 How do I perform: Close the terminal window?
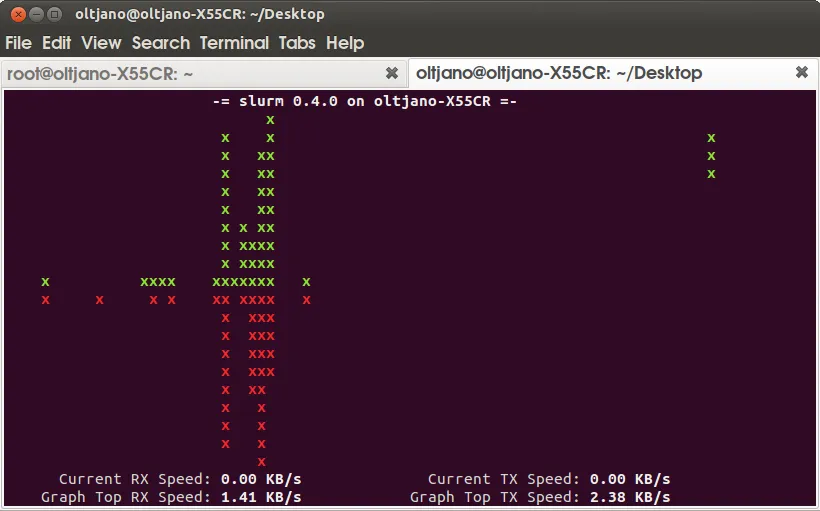point(18,14)
